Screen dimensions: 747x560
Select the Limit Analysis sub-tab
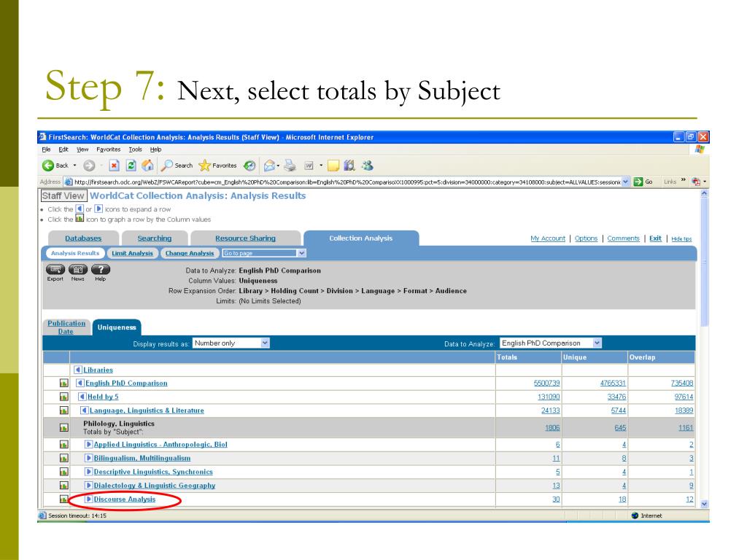pos(133,253)
